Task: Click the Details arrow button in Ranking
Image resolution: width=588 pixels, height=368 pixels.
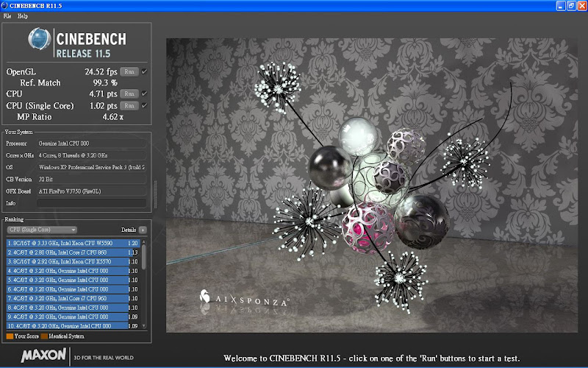Action: coord(143,230)
